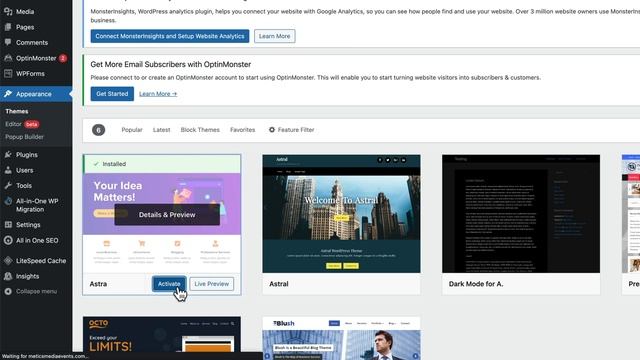Image resolution: width=640 pixels, height=360 pixels.
Task: Click the Astra theme name
Action: coord(98,284)
